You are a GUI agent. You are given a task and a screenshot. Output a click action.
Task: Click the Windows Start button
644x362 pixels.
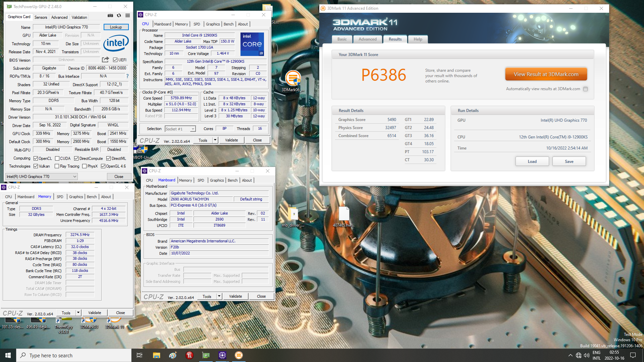[8, 355]
